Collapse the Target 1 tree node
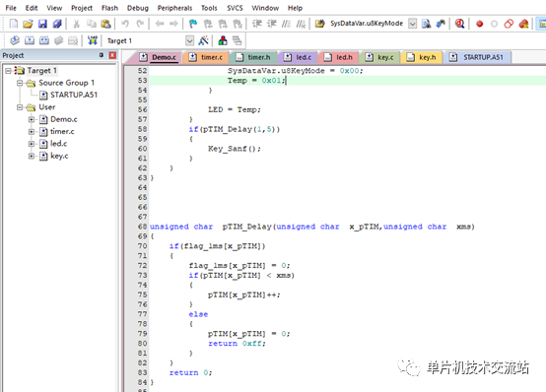The width and height of the screenshot is (546, 392). [x=8, y=71]
